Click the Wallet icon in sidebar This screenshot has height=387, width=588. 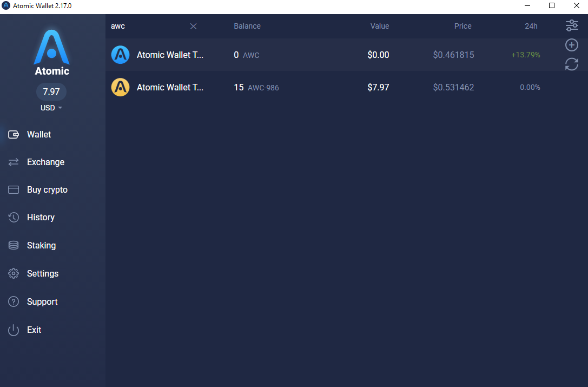click(x=14, y=134)
